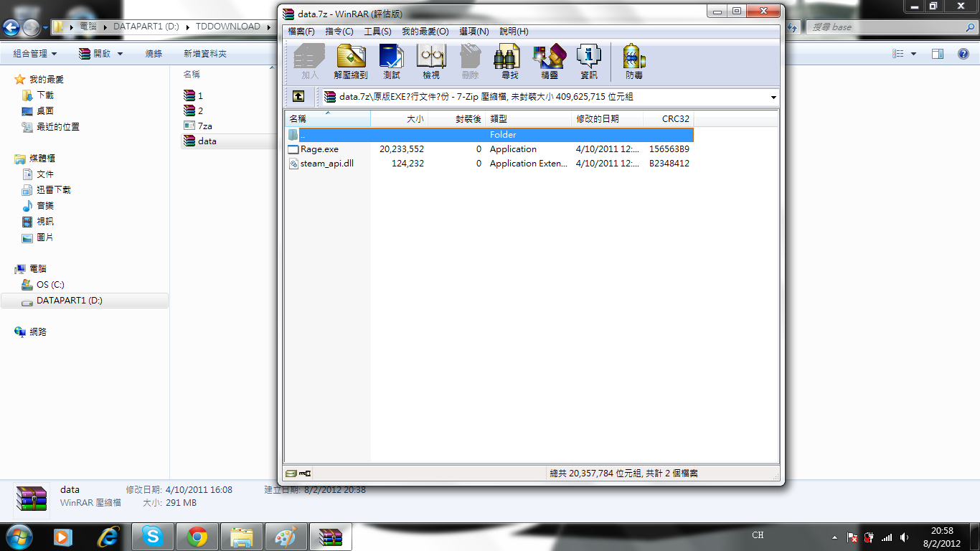Select archive file '1' in Explorer list
This screenshot has width=980, height=551.
194,95
